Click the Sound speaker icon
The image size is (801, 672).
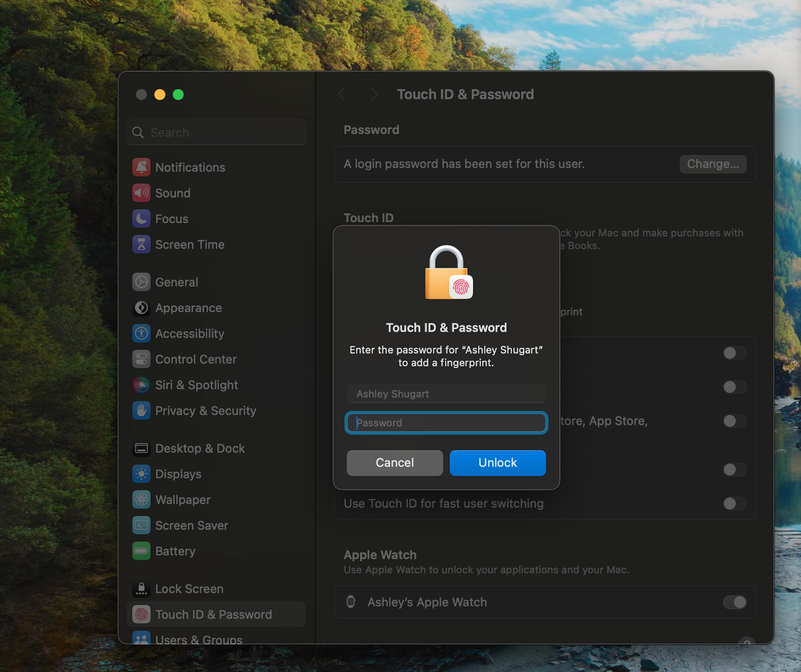click(141, 193)
